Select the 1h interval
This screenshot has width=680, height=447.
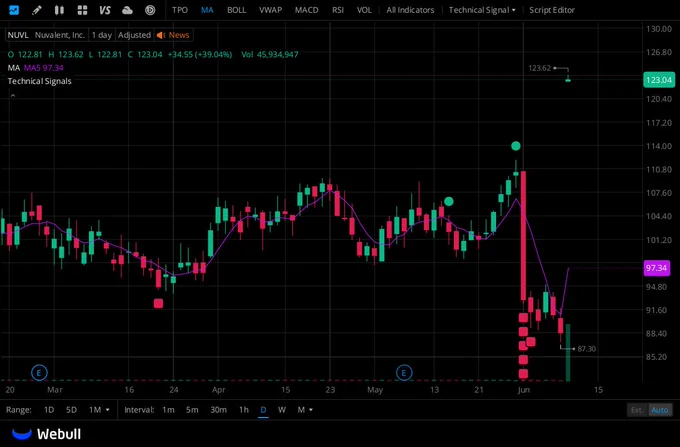[x=244, y=410]
